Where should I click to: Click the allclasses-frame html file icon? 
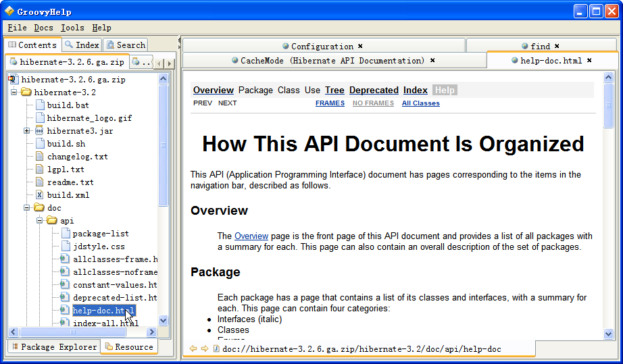click(65, 259)
